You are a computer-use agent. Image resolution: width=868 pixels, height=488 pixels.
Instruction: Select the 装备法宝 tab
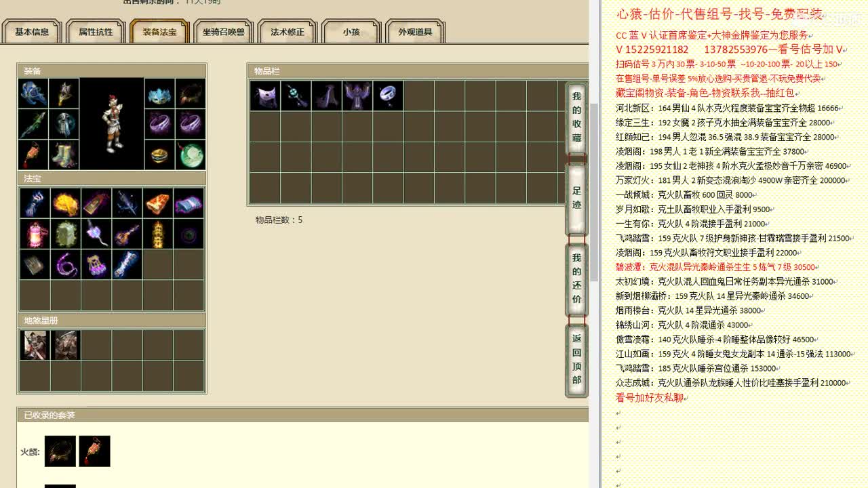click(x=159, y=32)
